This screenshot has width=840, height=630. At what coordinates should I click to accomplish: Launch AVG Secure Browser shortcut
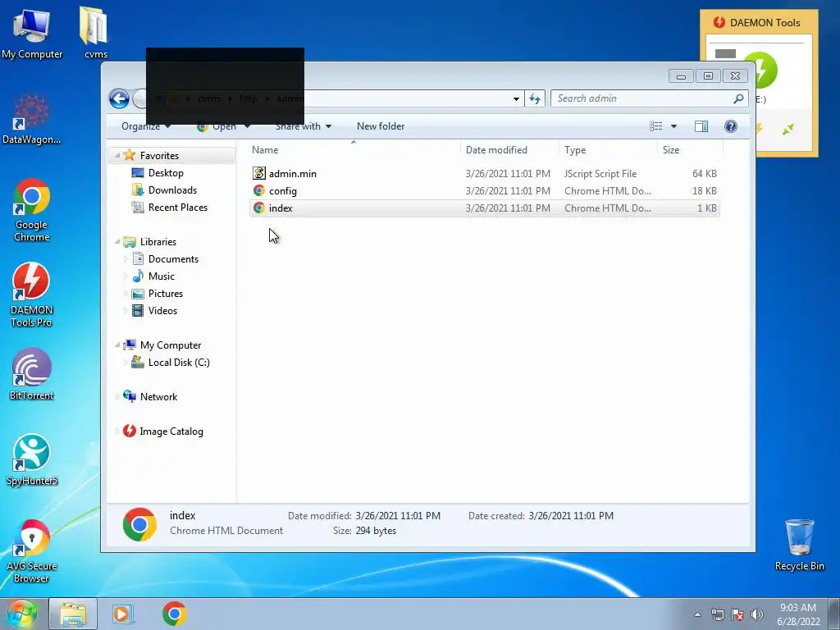[x=32, y=550]
